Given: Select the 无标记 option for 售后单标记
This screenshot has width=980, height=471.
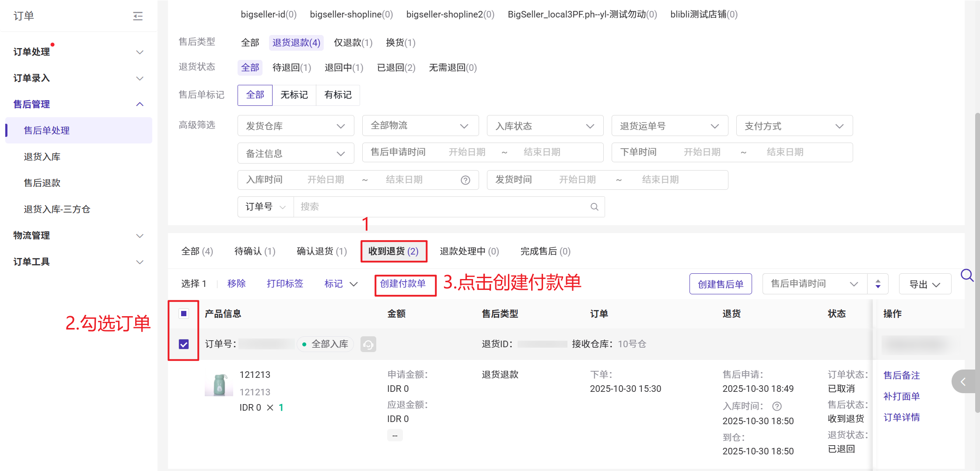Looking at the screenshot, I should click(x=294, y=95).
